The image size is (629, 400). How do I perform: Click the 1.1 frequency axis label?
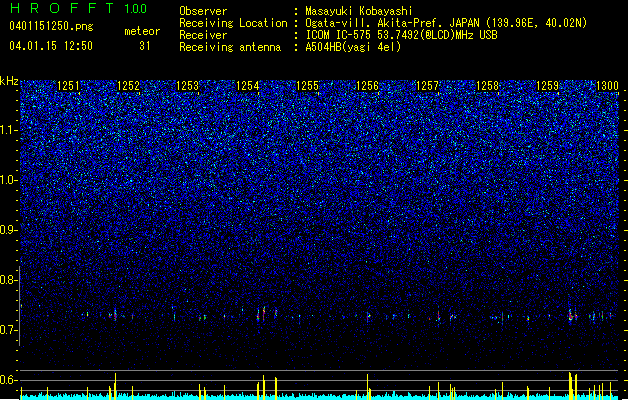click(9, 130)
